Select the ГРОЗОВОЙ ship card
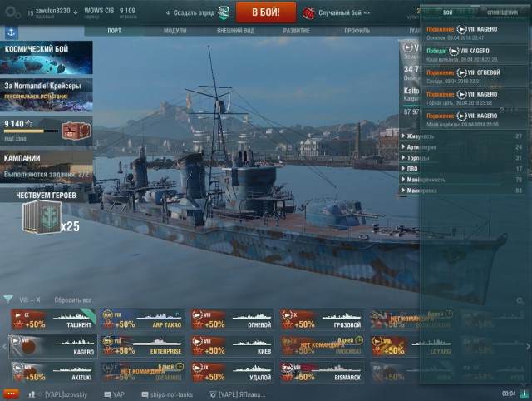The width and height of the screenshot is (532, 401). [x=322, y=319]
